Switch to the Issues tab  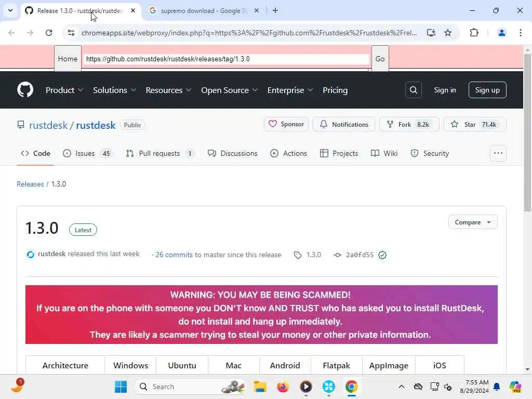[x=87, y=153]
